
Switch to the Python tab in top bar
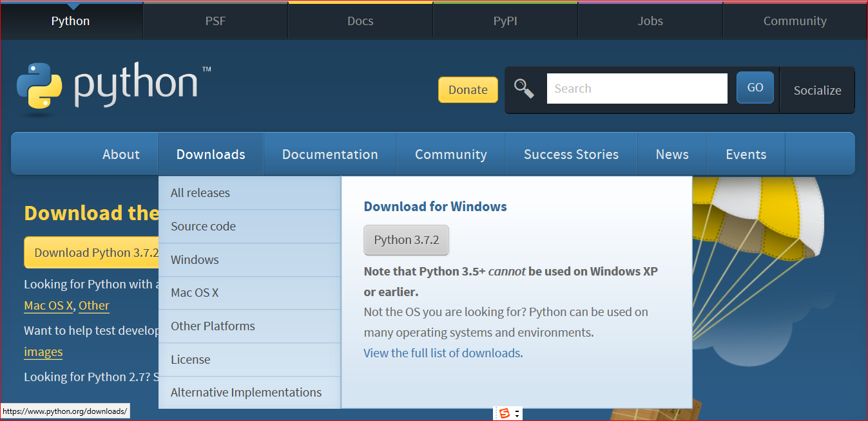71,21
